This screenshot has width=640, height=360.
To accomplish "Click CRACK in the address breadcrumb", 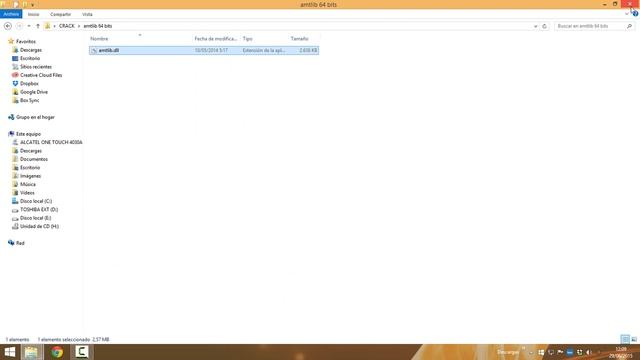I will 67,26.
